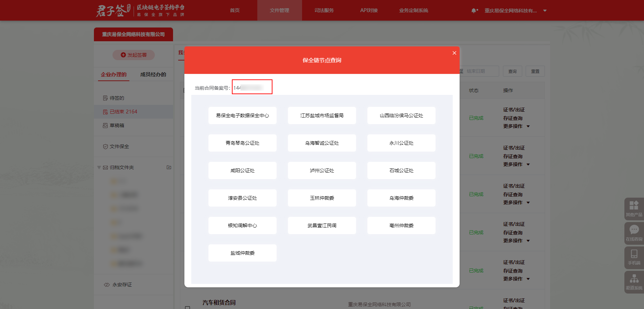
Task: Click the 手机端 mobile icon
Action: (634, 257)
